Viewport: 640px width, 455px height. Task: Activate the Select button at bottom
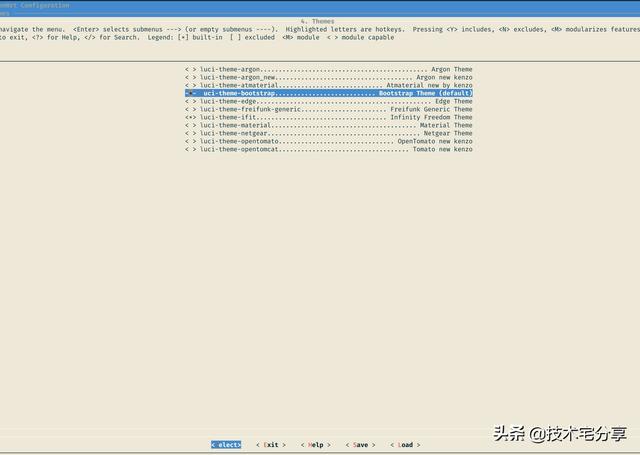click(x=226, y=445)
